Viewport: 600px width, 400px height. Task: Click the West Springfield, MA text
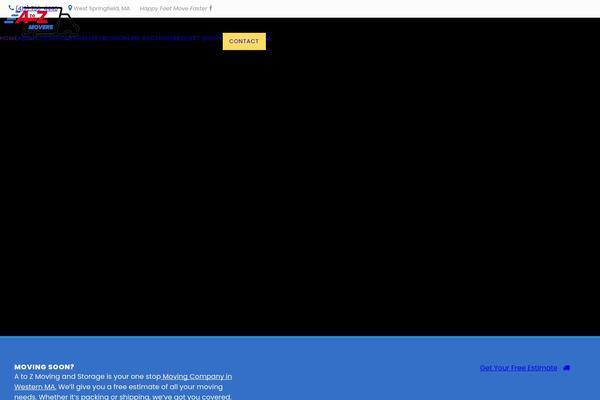click(x=102, y=8)
